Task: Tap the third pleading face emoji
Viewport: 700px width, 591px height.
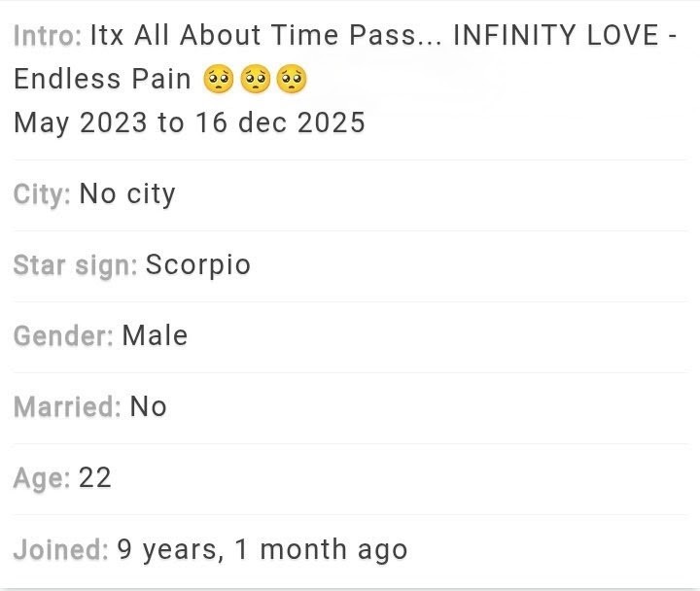Action: pyautogui.click(x=292, y=79)
